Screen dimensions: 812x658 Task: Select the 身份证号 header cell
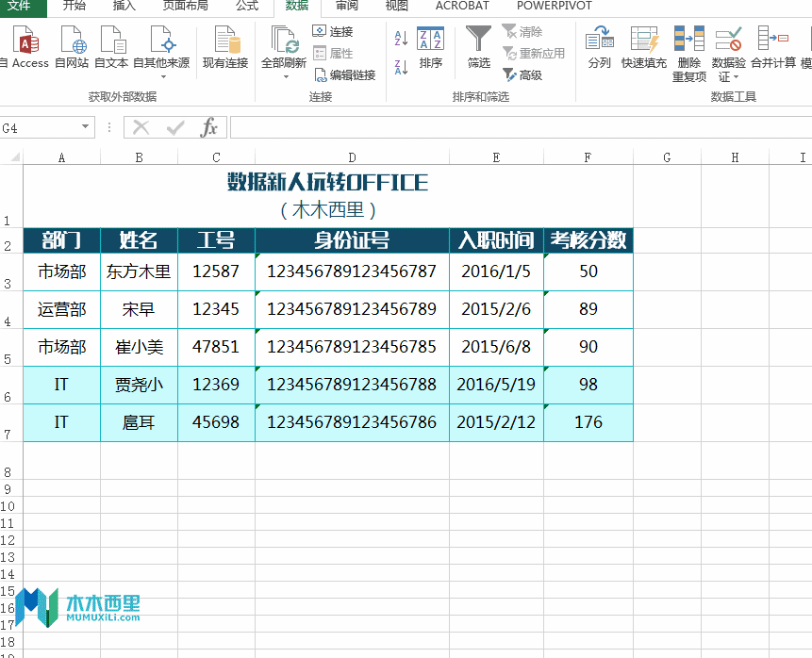click(x=352, y=240)
